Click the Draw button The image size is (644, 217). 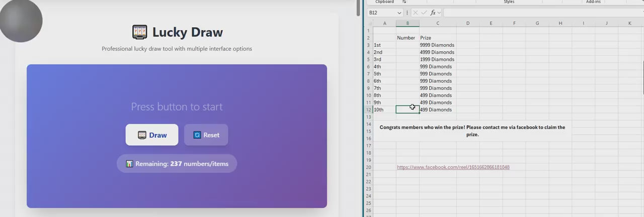[152, 135]
